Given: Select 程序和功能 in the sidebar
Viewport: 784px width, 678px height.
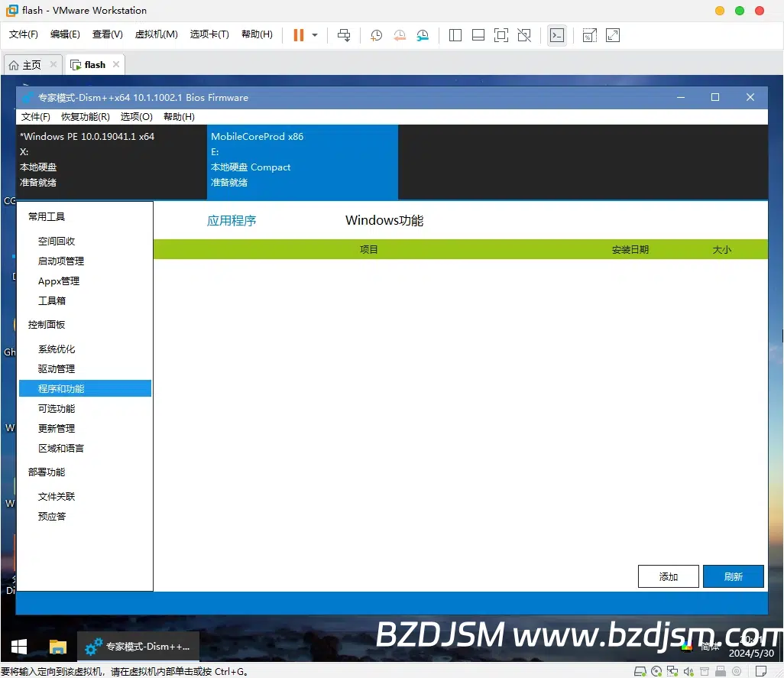Looking at the screenshot, I should 85,388.
